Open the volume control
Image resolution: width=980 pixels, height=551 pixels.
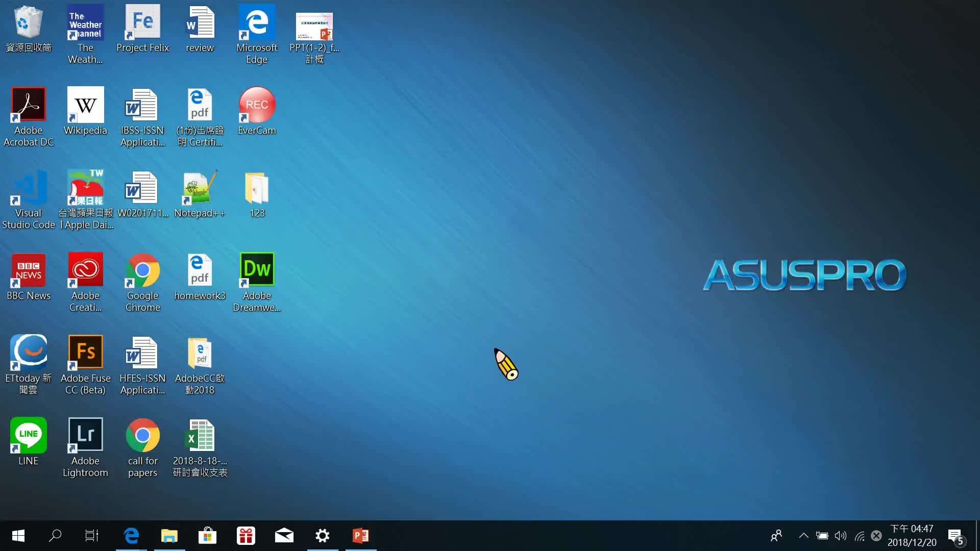click(x=840, y=536)
